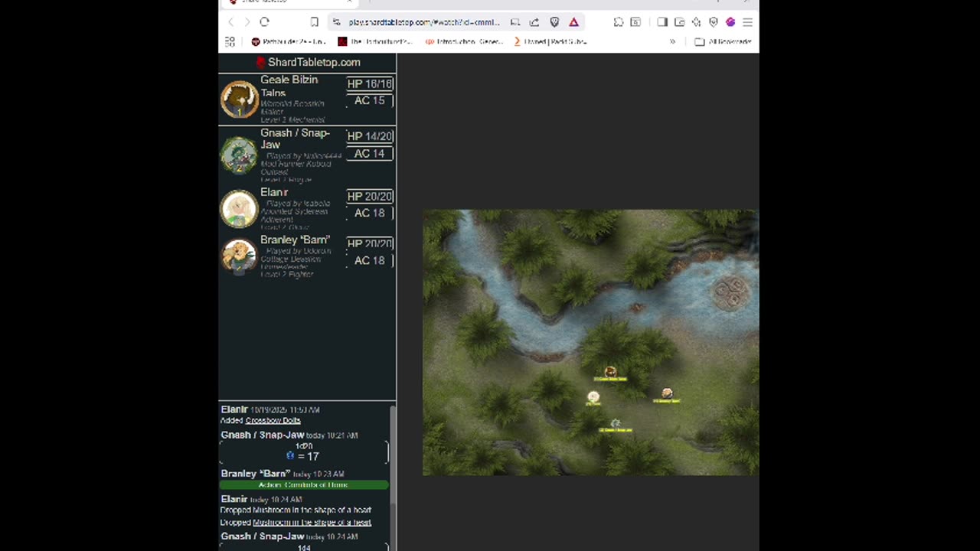This screenshot has height=551, width=980.
Task: Open underlined Mushroom in shape of heart link
Action: coord(312,522)
